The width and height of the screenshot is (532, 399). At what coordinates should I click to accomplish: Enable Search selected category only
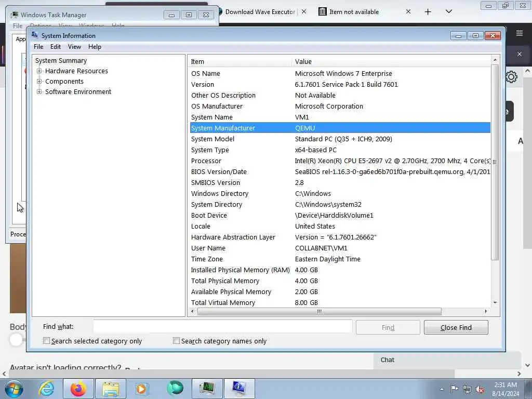click(46, 341)
